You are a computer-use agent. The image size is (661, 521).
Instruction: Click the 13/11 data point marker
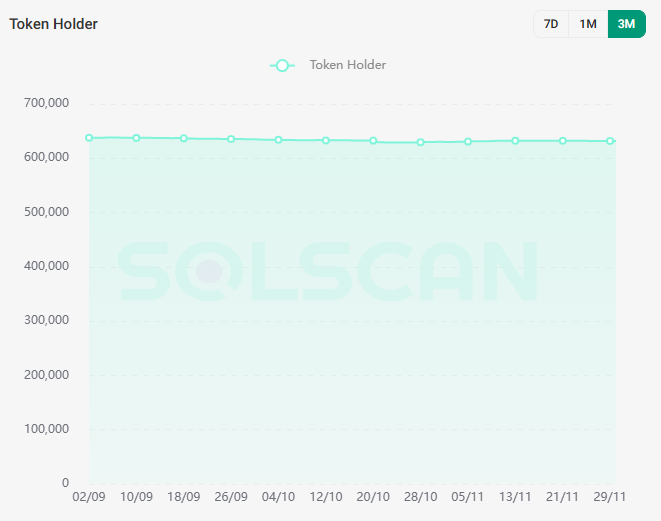(515, 141)
